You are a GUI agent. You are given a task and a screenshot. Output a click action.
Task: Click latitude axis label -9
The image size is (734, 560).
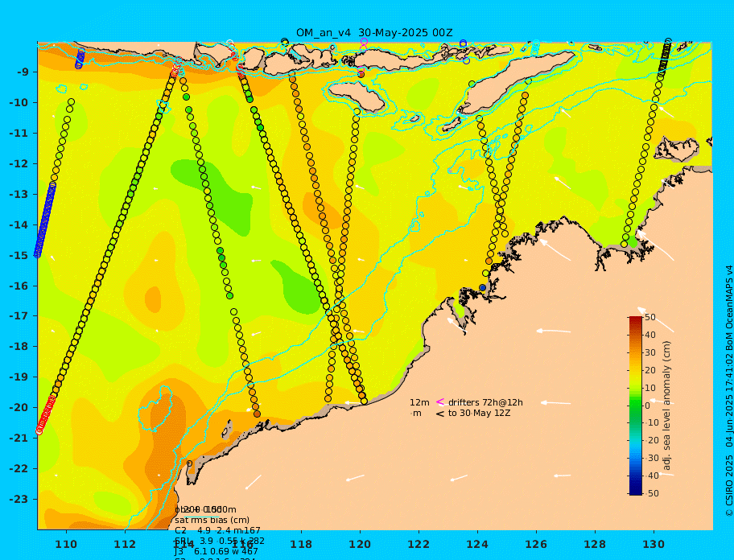pos(23,72)
